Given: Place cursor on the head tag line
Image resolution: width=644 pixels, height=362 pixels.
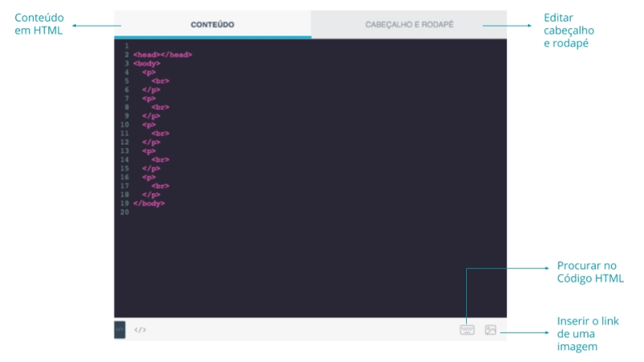Looking at the screenshot, I should (x=163, y=55).
